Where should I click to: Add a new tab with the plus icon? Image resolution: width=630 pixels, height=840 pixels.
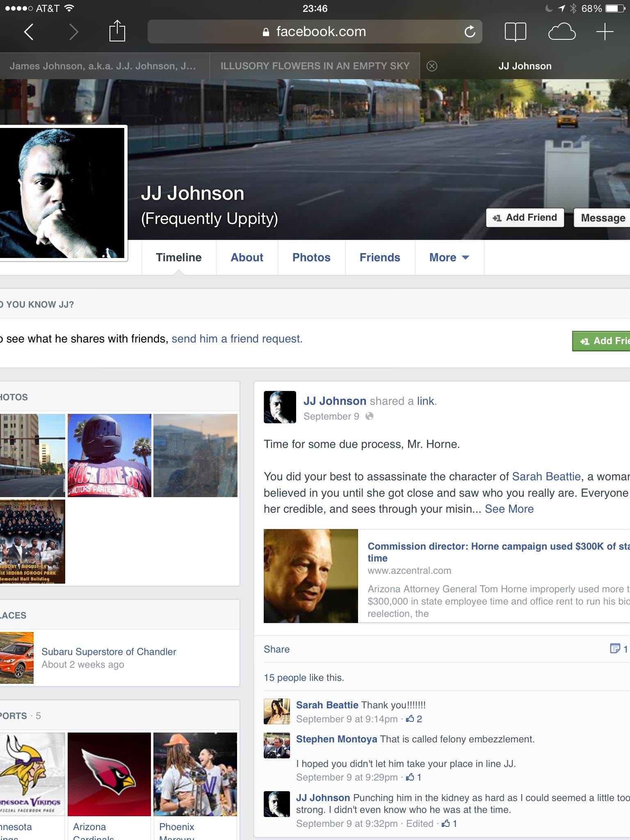click(x=605, y=32)
